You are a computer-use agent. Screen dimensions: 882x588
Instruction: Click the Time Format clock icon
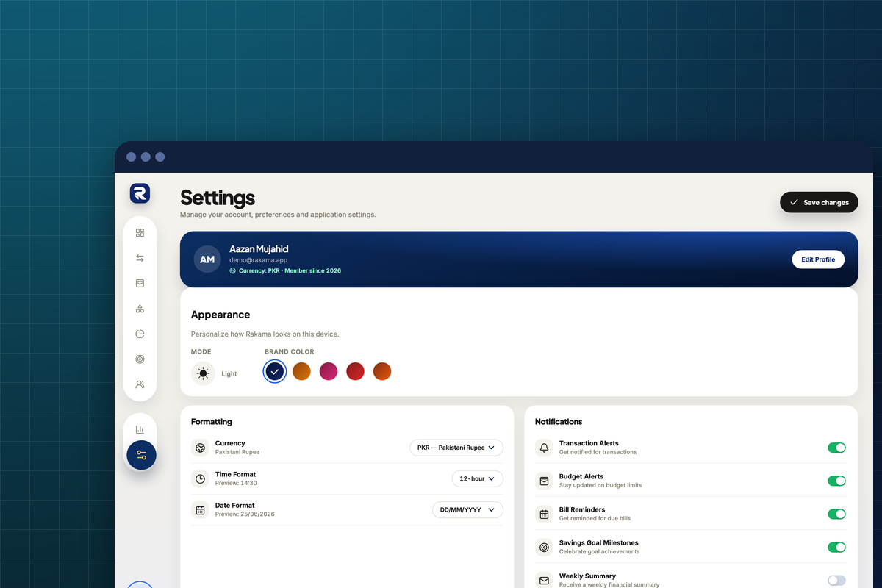(x=200, y=478)
